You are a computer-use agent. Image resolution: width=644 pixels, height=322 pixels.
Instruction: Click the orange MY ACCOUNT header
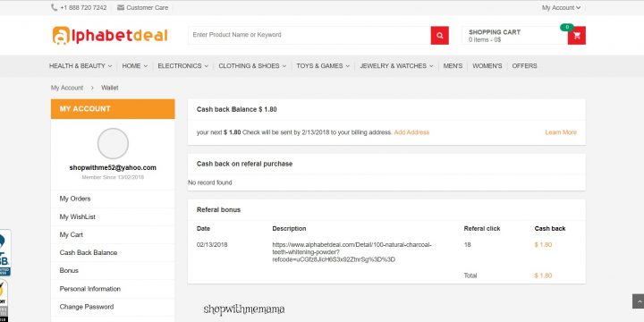(x=113, y=109)
